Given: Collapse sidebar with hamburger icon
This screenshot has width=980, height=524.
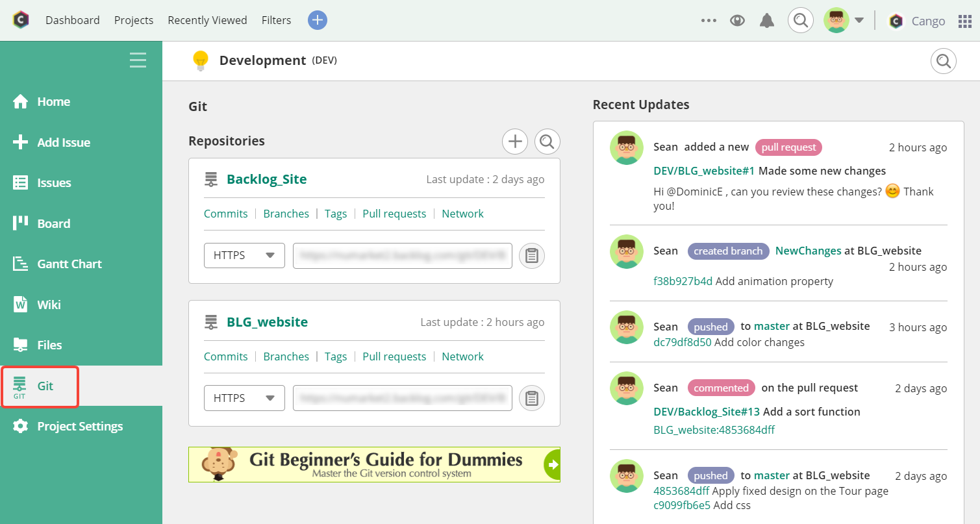Looking at the screenshot, I should tap(138, 60).
